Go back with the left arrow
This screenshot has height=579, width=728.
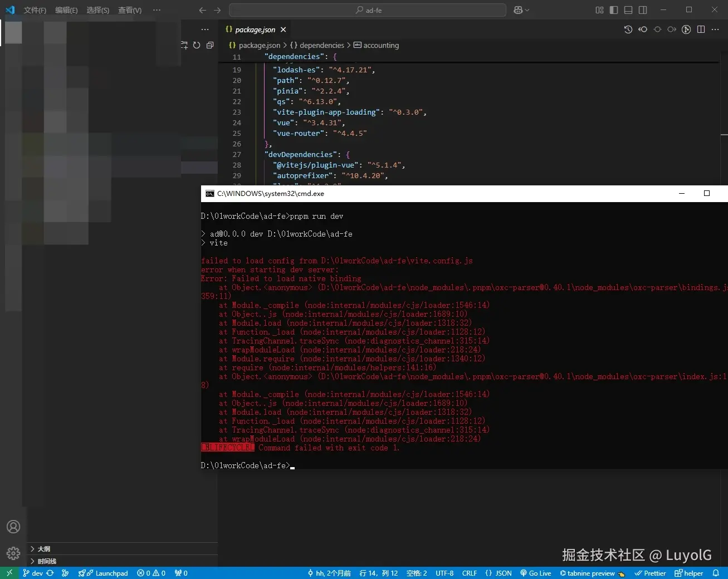click(203, 10)
